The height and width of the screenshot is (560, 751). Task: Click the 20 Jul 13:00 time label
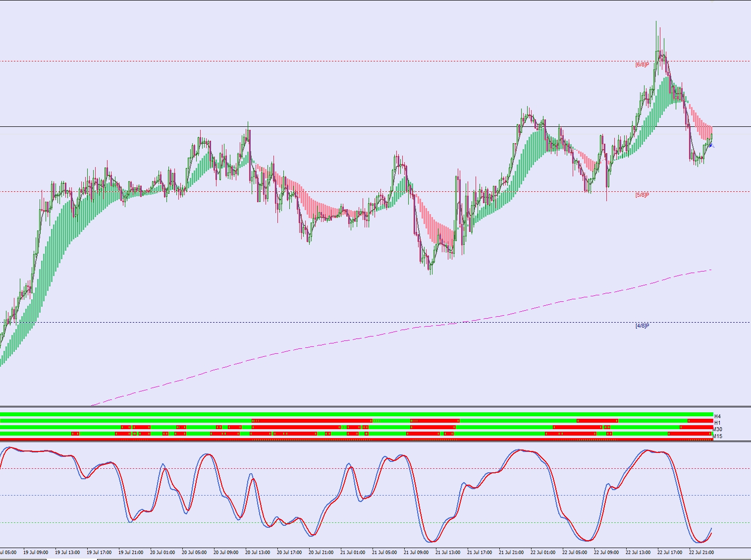coord(258,552)
